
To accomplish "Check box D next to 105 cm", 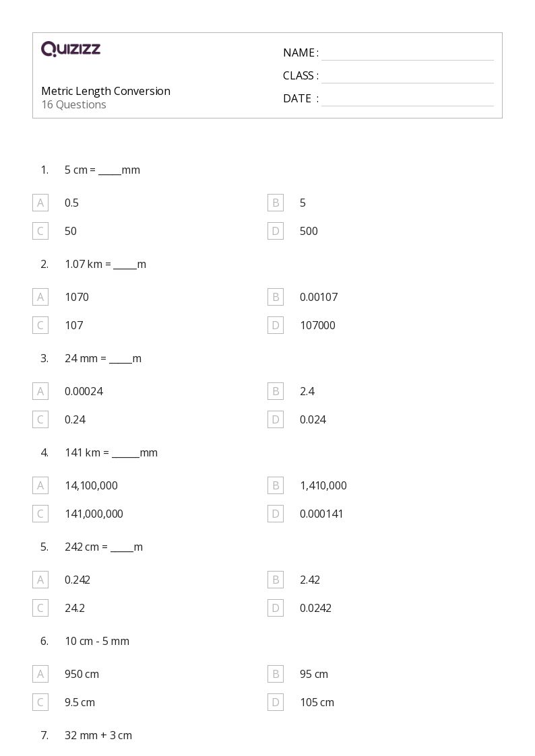I will (x=276, y=702).
